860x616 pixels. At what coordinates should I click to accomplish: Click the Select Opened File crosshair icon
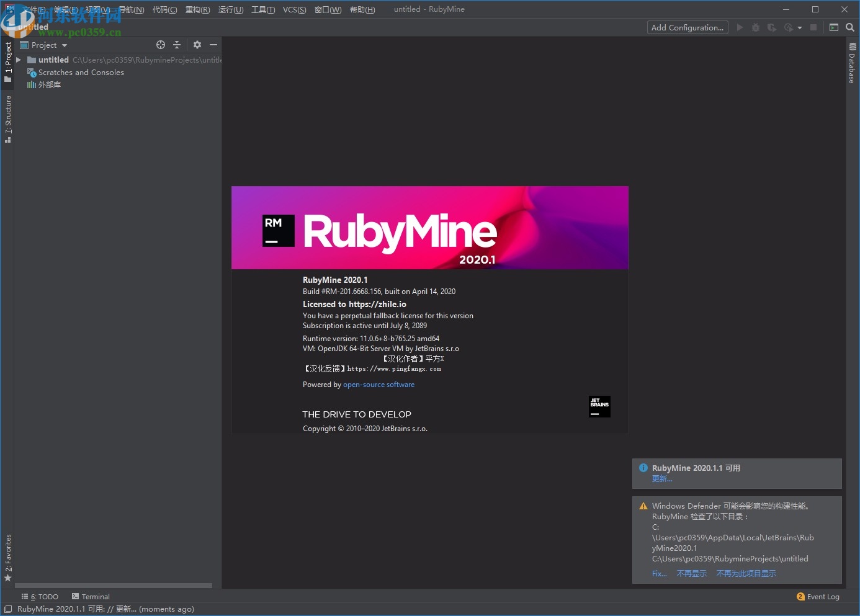tap(161, 45)
